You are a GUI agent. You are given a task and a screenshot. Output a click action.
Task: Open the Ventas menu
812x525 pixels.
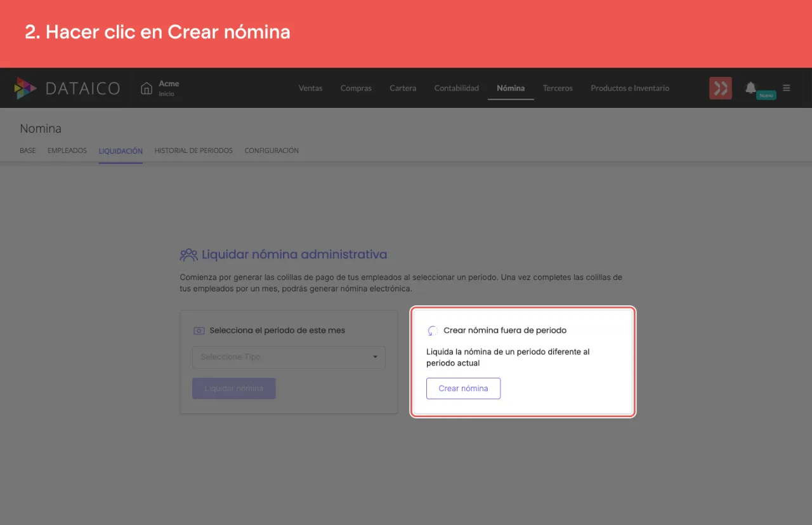(310, 88)
